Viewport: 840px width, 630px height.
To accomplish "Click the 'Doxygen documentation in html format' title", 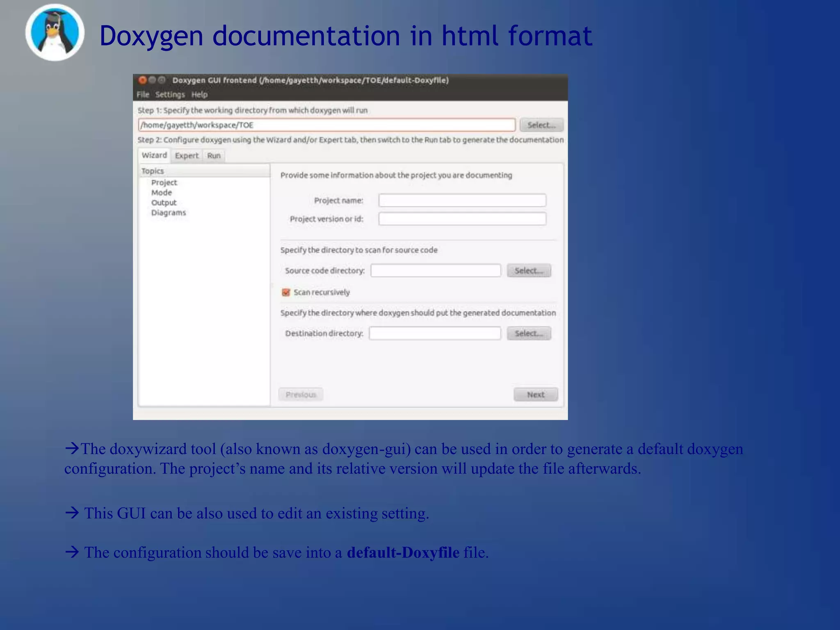I will tap(346, 36).
